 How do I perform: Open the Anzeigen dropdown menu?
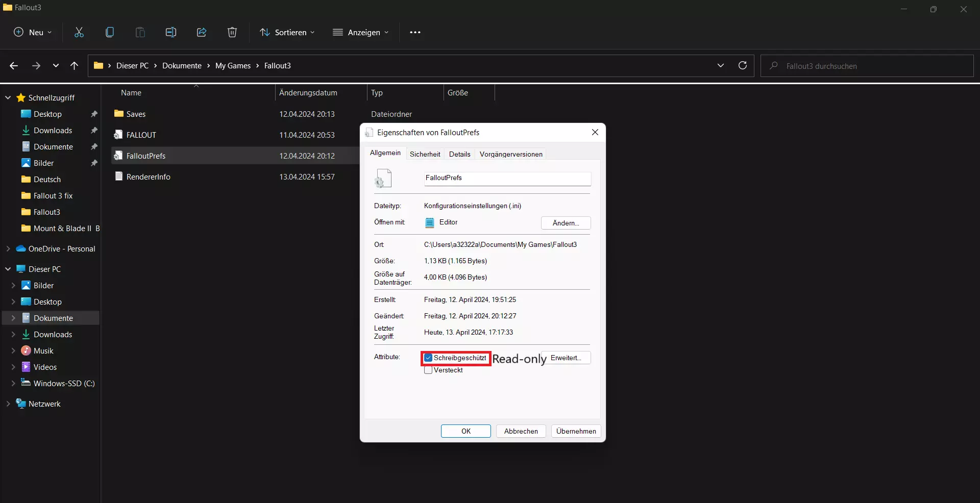(x=361, y=32)
